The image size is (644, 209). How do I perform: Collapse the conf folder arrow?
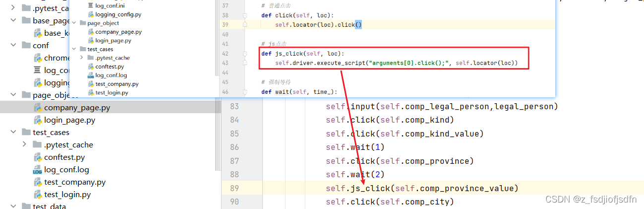(x=12, y=46)
